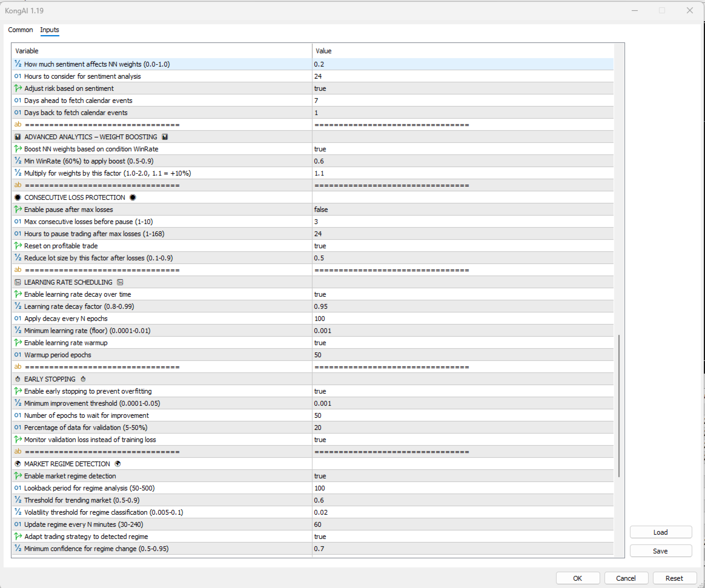This screenshot has width=705, height=588.
Task: Click the stopwatch icon right of EARLY STOPPING
Action: 83,379
